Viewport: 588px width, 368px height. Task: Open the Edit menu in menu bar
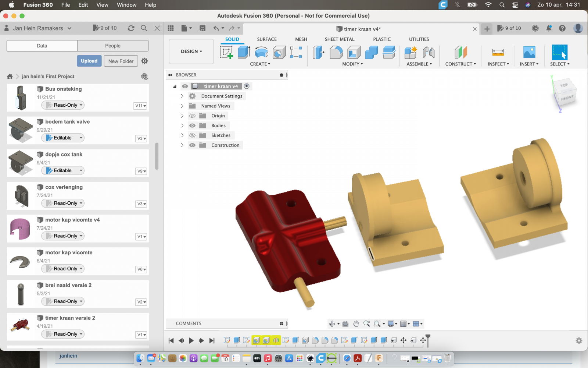[x=83, y=5]
